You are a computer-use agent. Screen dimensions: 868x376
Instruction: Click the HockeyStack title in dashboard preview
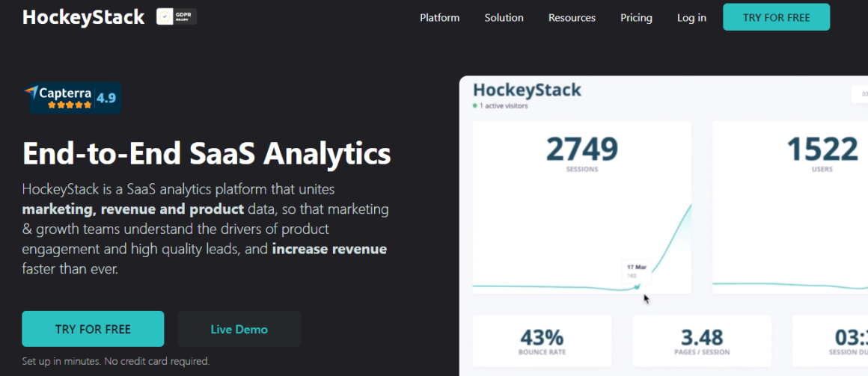(x=527, y=90)
